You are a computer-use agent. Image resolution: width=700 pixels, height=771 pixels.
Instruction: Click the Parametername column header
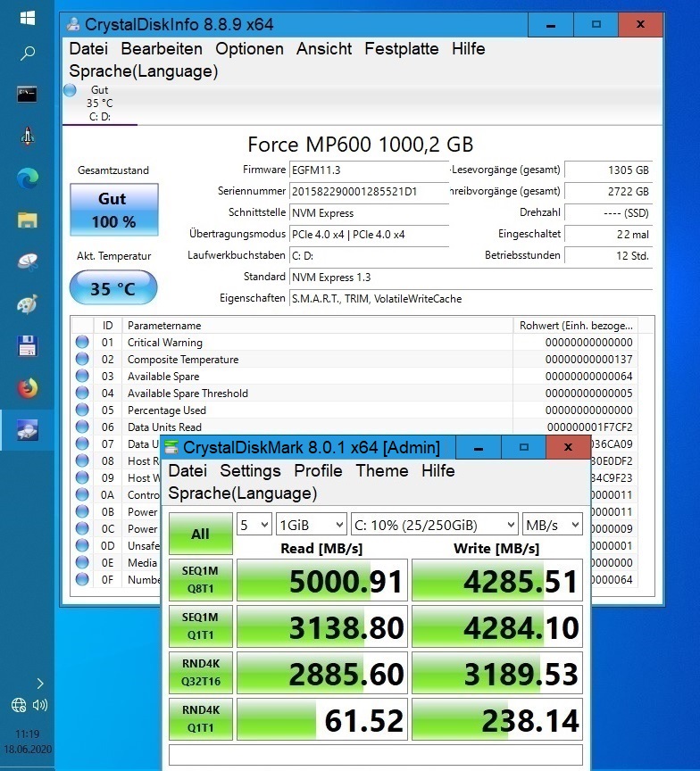[317, 325]
